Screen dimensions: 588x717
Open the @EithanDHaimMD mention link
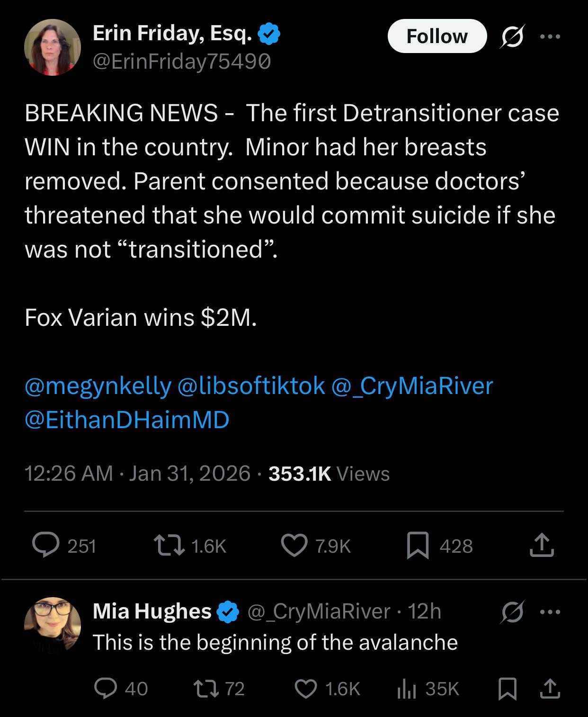(127, 420)
